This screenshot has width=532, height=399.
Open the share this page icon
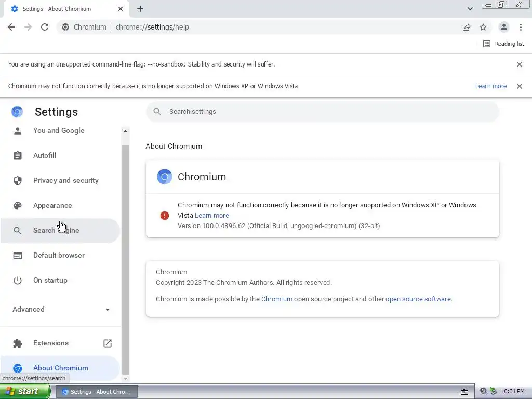tap(467, 27)
